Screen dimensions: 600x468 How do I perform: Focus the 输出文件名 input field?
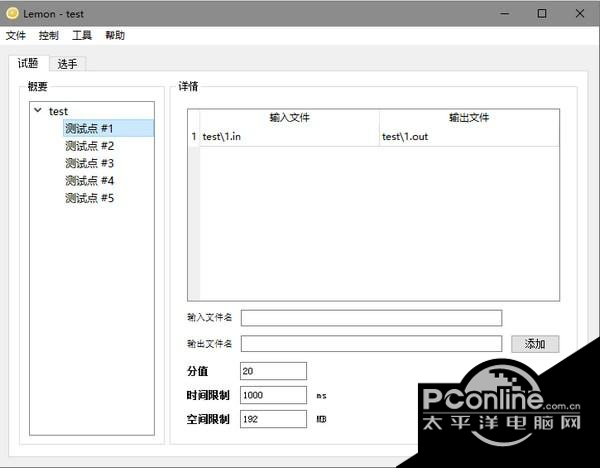click(371, 344)
